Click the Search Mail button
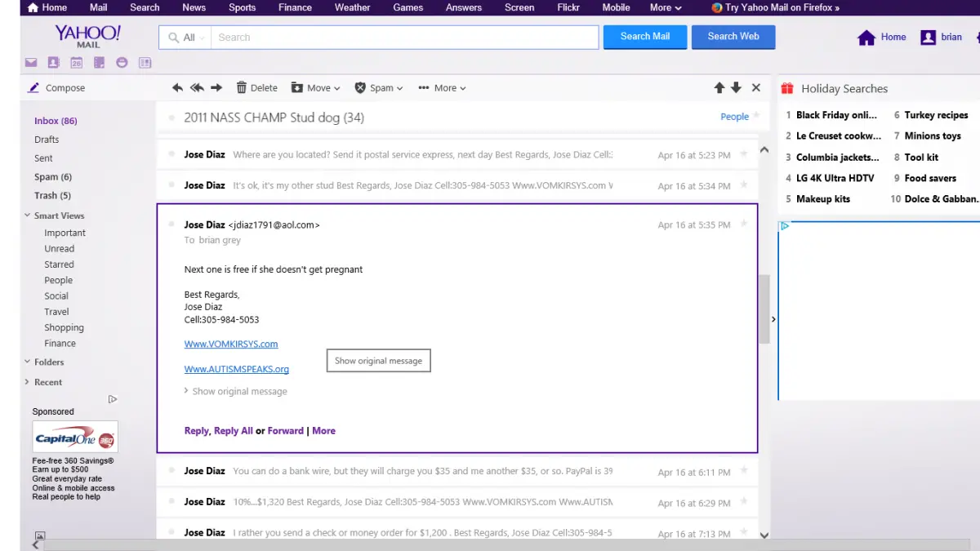 pyautogui.click(x=644, y=37)
